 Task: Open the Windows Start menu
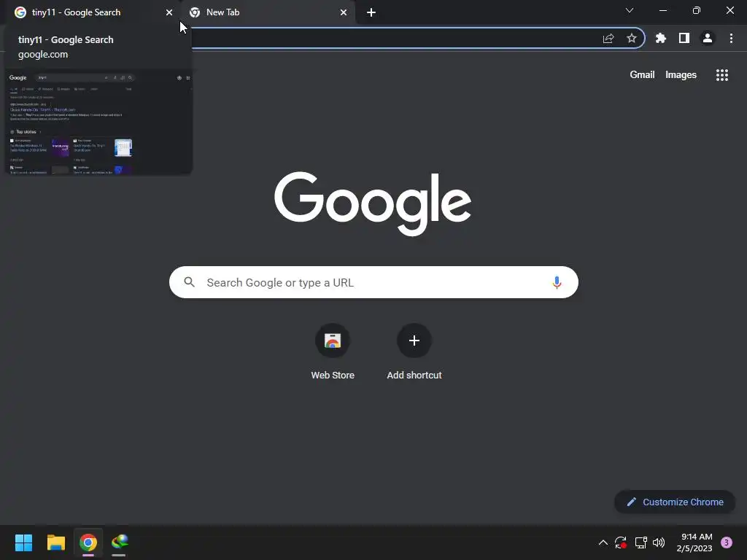[x=23, y=542]
